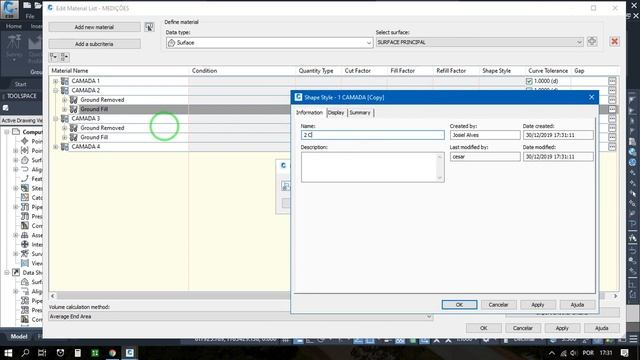
Task: Collapse the CAMADA 2 material node
Action: coord(56,91)
